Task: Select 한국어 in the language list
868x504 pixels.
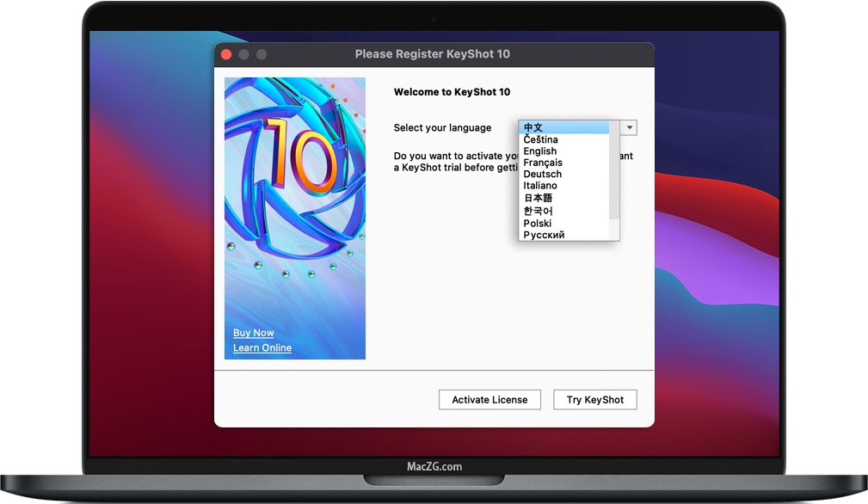Action: pos(538,211)
